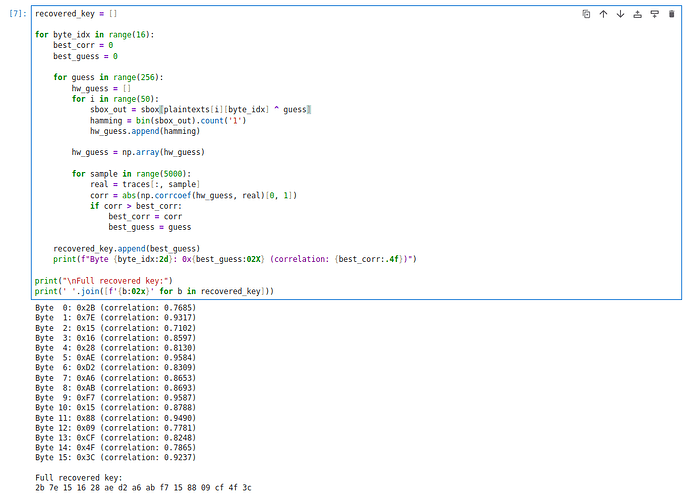Click the print ' '.join(...) code line
690x495 pixels.
[154, 291]
